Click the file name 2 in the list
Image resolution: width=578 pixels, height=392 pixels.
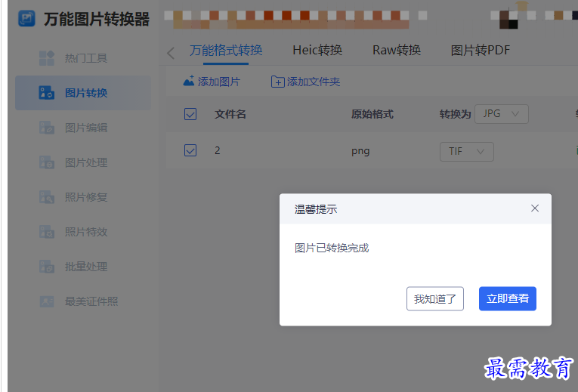click(218, 150)
